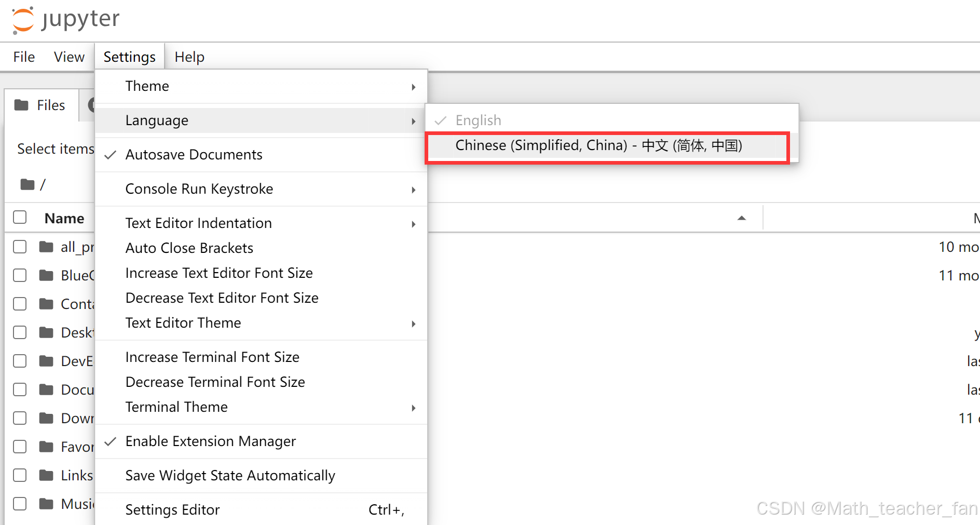Image resolution: width=980 pixels, height=525 pixels.
Task: Open the View menu
Action: [69, 57]
